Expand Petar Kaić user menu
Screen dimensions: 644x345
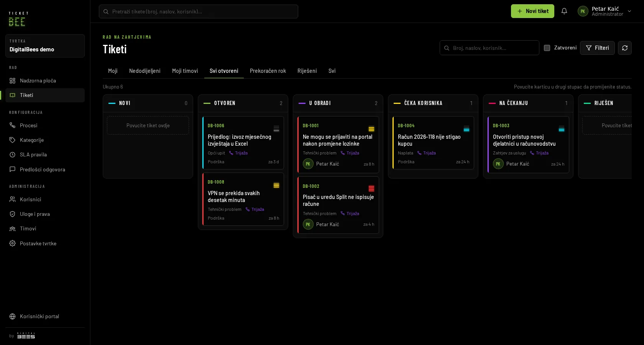coord(605,11)
